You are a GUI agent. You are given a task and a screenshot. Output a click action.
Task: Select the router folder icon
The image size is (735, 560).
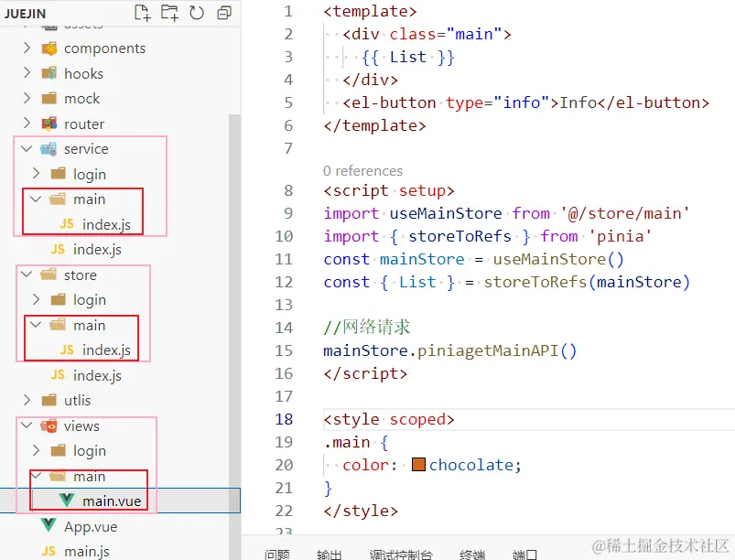[49, 124]
